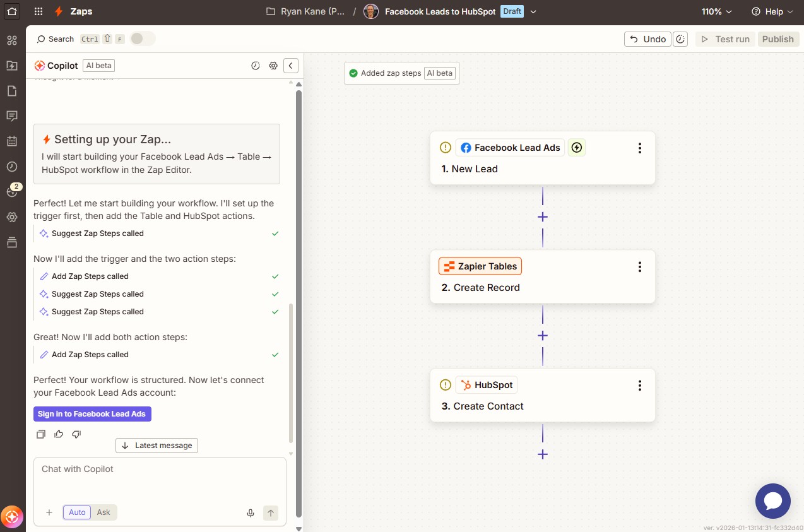The width and height of the screenshot is (804, 532).
Task: Give a thumbs up to Copilot's message
Action: (58, 434)
